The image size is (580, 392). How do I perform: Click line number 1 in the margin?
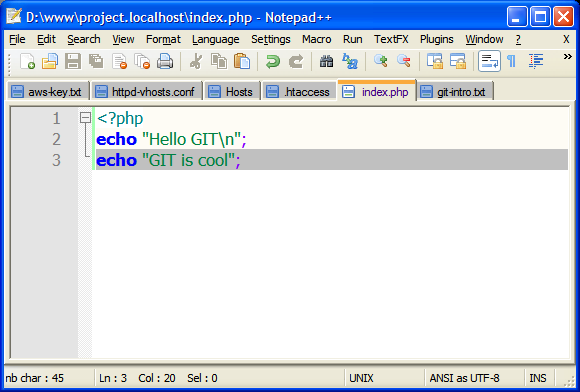click(x=56, y=118)
